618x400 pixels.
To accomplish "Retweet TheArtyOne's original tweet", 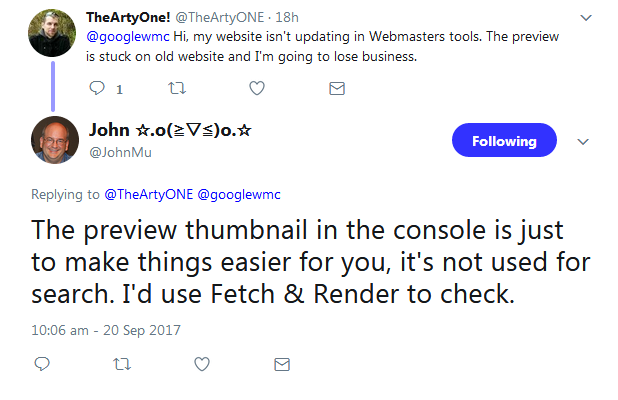I will coord(179,88).
